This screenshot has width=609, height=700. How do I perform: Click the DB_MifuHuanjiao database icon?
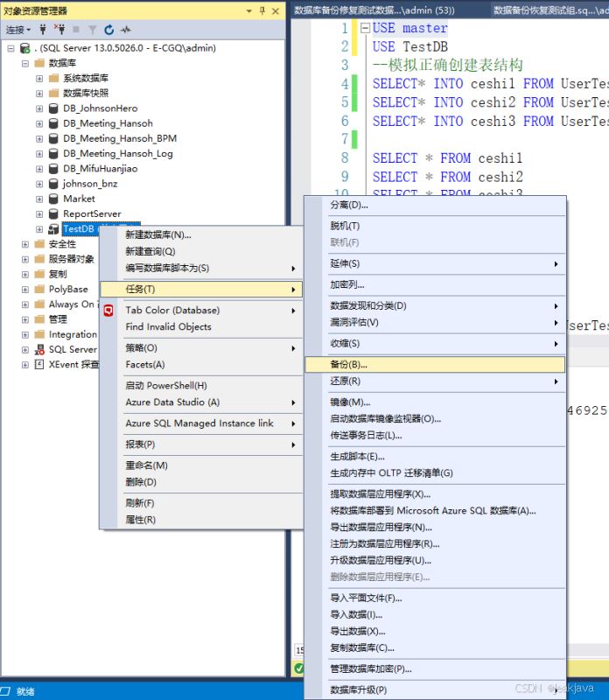(x=53, y=169)
